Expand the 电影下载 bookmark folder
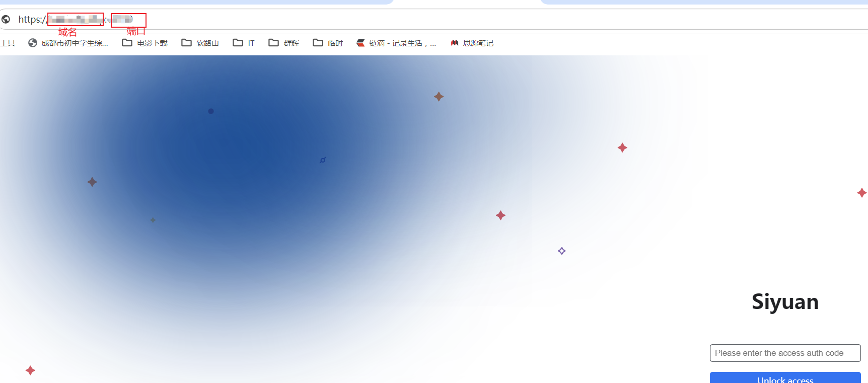This screenshot has width=868, height=383. click(x=145, y=43)
